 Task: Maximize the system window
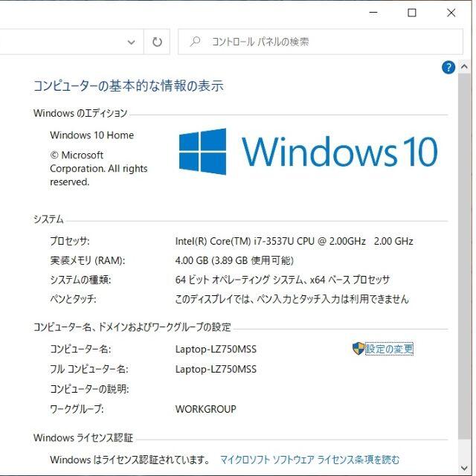click(x=411, y=13)
